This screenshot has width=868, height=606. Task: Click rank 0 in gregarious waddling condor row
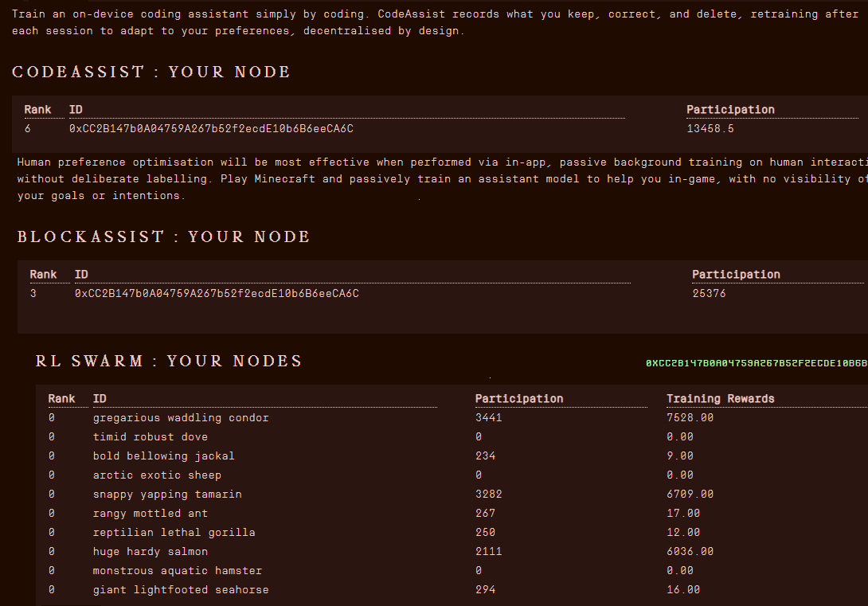click(x=52, y=418)
